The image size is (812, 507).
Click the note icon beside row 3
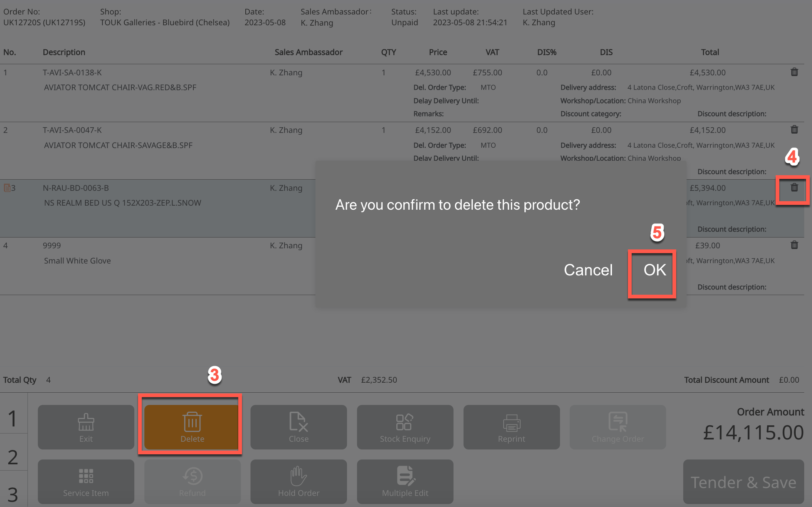(7, 188)
